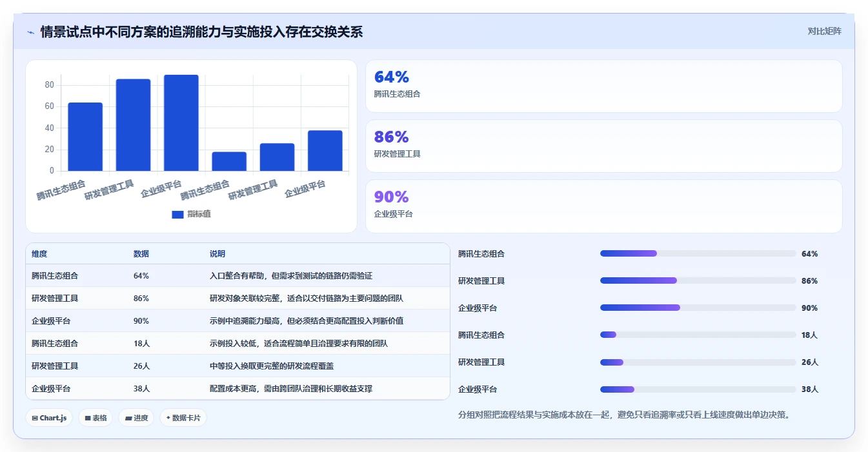Click 研发管理工具 in the table's 26人 row

tap(55, 366)
